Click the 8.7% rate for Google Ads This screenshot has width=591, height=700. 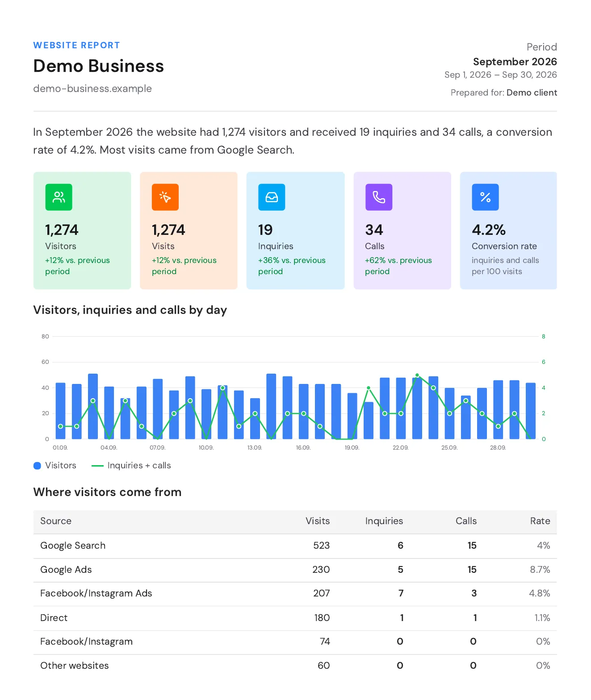540,570
